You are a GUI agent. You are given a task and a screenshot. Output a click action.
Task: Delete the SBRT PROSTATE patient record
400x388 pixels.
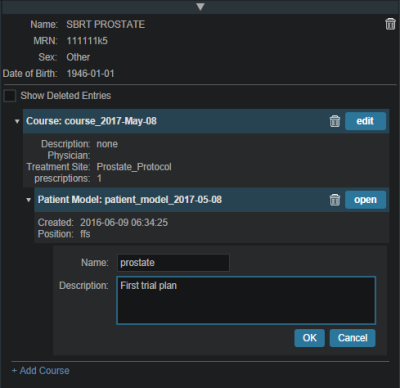coord(390,24)
